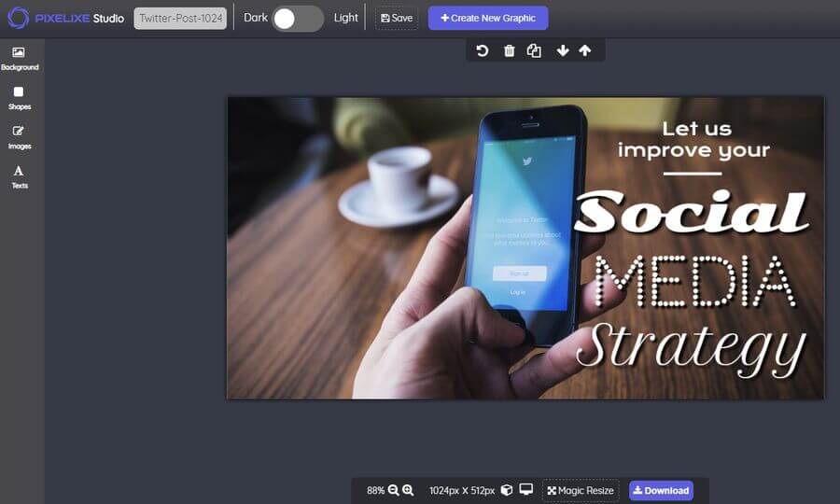Open the Texts panel
The height and width of the screenshot is (504, 840).
(x=20, y=177)
